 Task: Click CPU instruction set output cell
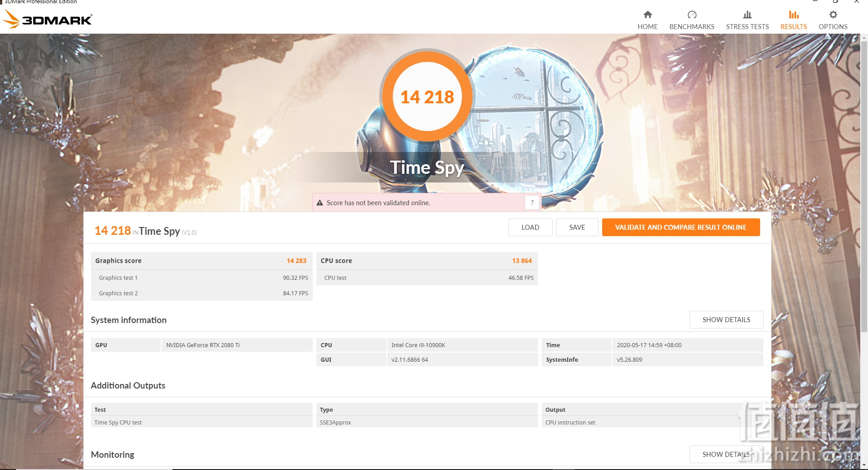(652, 422)
